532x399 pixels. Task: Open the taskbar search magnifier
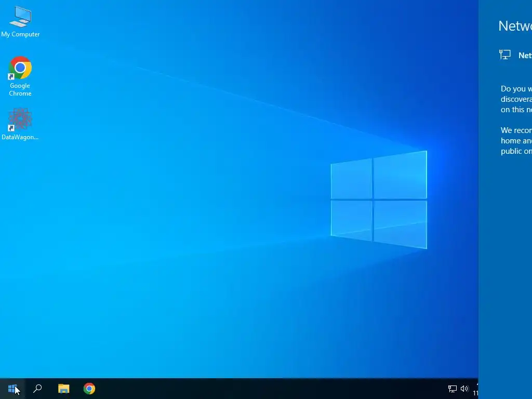(37, 389)
